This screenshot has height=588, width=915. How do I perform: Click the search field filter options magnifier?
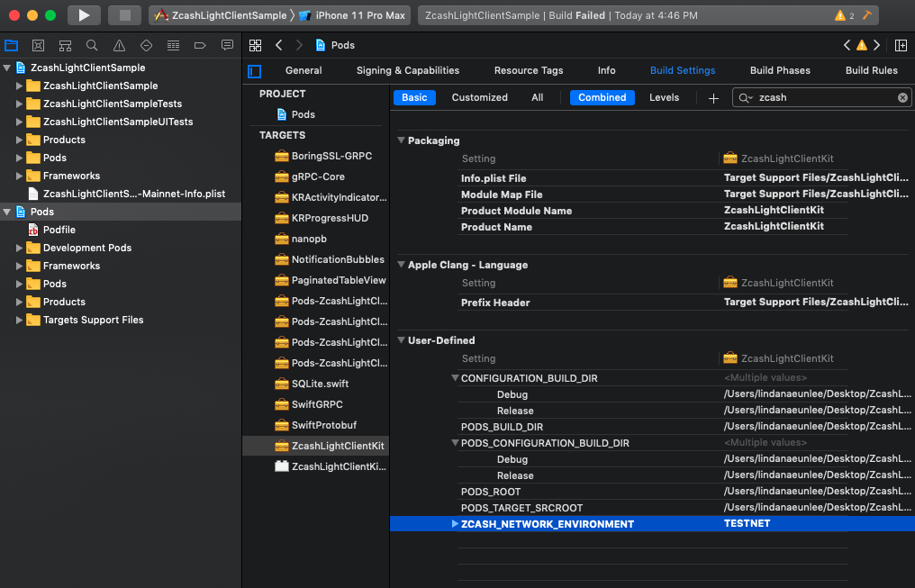745,98
